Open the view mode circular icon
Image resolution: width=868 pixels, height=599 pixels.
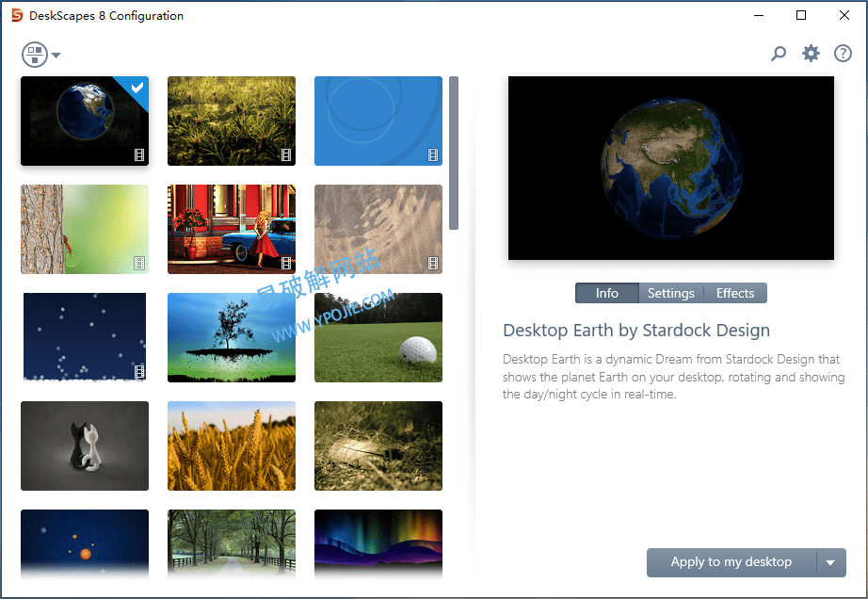click(x=35, y=55)
